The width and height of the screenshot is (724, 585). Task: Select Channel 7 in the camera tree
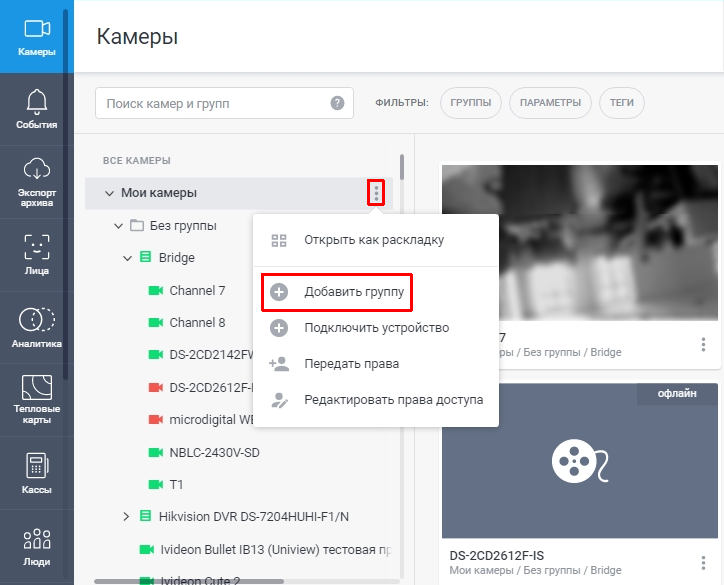(x=197, y=290)
